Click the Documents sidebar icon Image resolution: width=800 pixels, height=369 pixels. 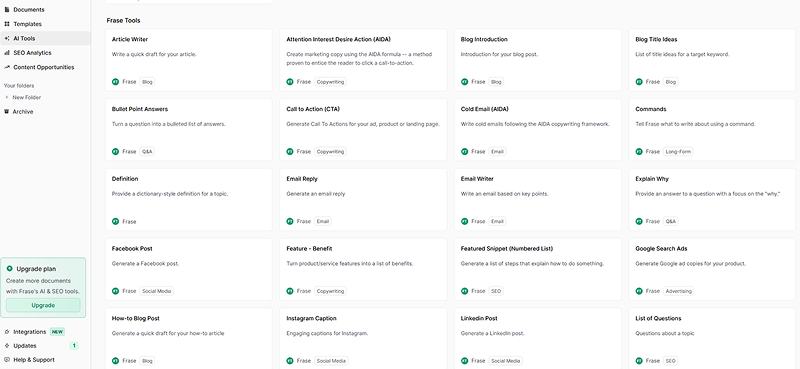(7, 10)
